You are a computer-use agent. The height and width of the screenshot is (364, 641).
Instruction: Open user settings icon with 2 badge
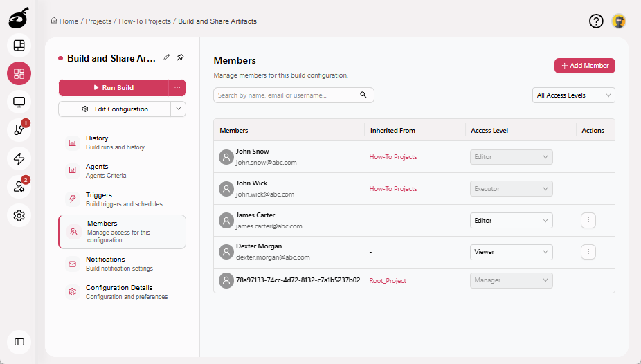19,187
